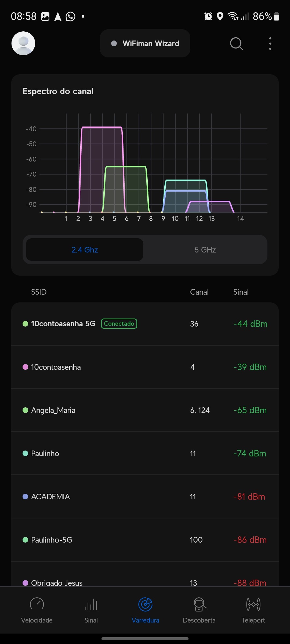Tap the WhatsApp icon in status bar
Image resolution: width=290 pixels, height=644 pixels.
pyautogui.click(x=71, y=17)
